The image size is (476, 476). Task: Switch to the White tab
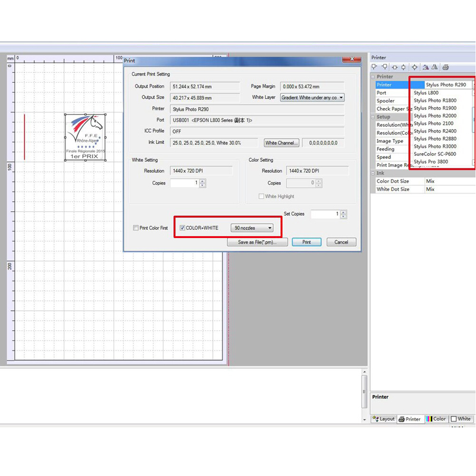(x=461, y=419)
